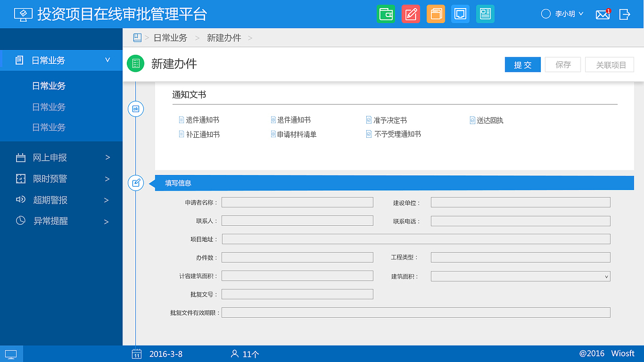Image resolution: width=644 pixels, height=362 pixels.
Task: Open the 限时预警 menu
Action: 50,179
